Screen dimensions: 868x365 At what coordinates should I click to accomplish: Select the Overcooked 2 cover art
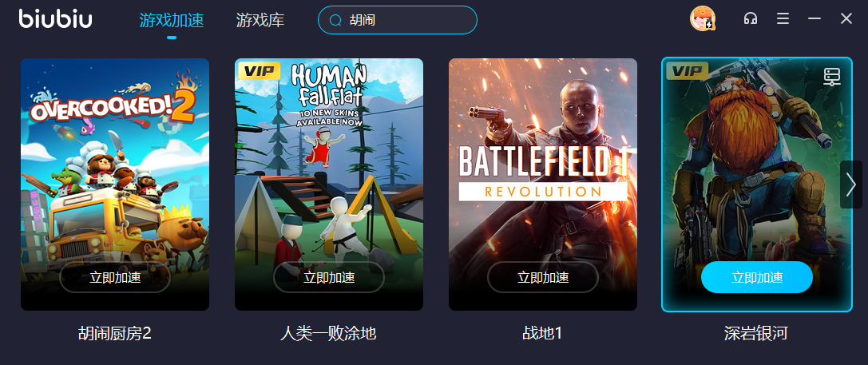point(115,184)
